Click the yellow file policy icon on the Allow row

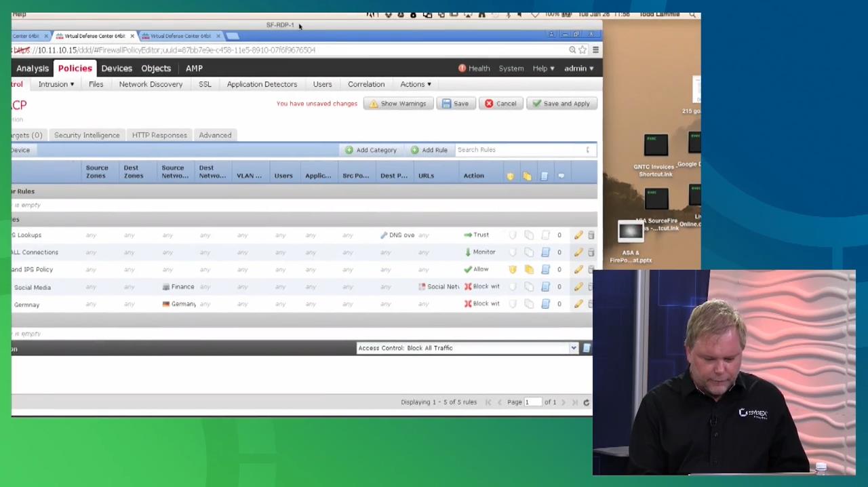(529, 270)
